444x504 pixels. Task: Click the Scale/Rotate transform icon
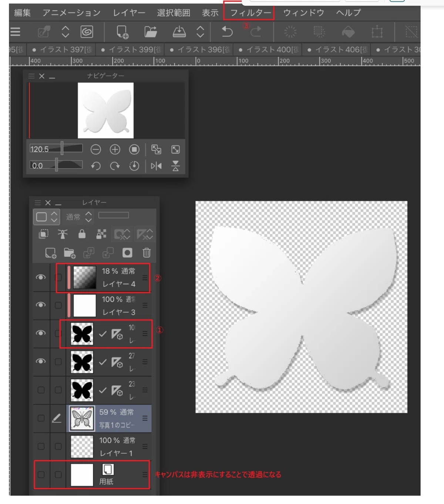pyautogui.click(x=377, y=32)
